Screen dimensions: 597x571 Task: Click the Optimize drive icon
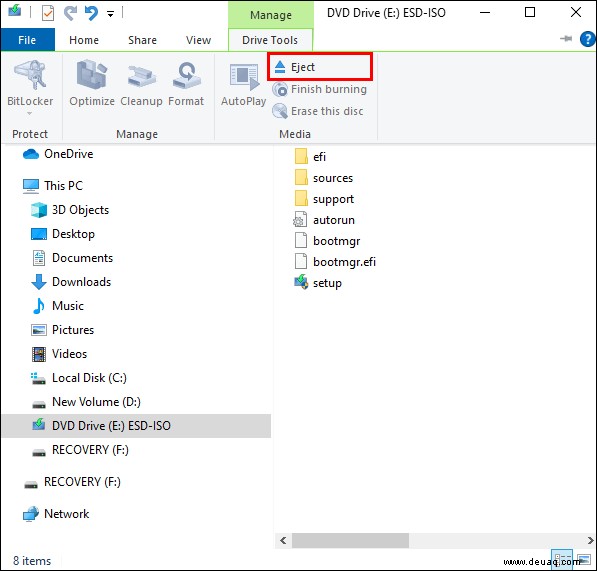(92, 74)
